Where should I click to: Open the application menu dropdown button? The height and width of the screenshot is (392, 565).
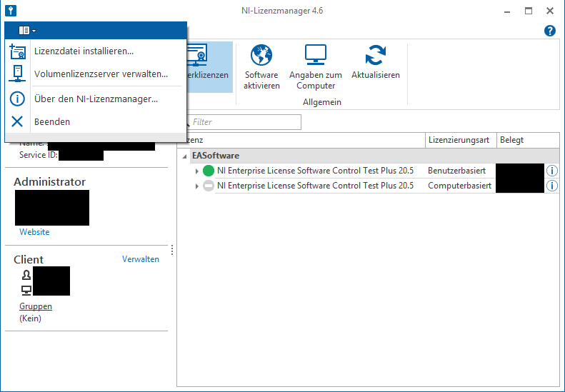tap(27, 31)
